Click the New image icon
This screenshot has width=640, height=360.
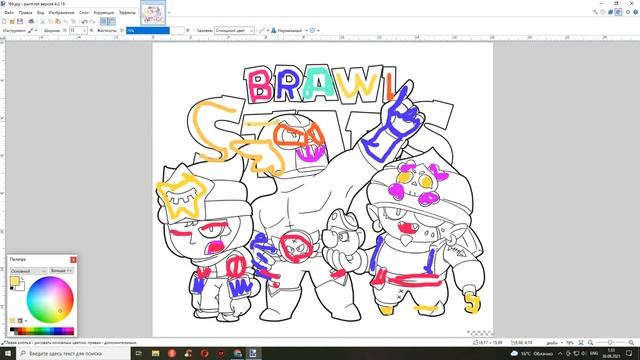click(4, 21)
